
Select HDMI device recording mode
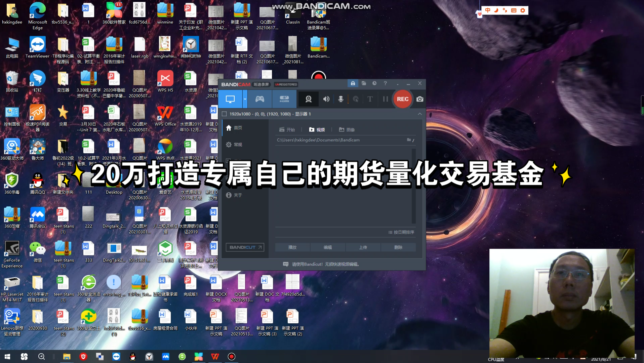click(284, 99)
